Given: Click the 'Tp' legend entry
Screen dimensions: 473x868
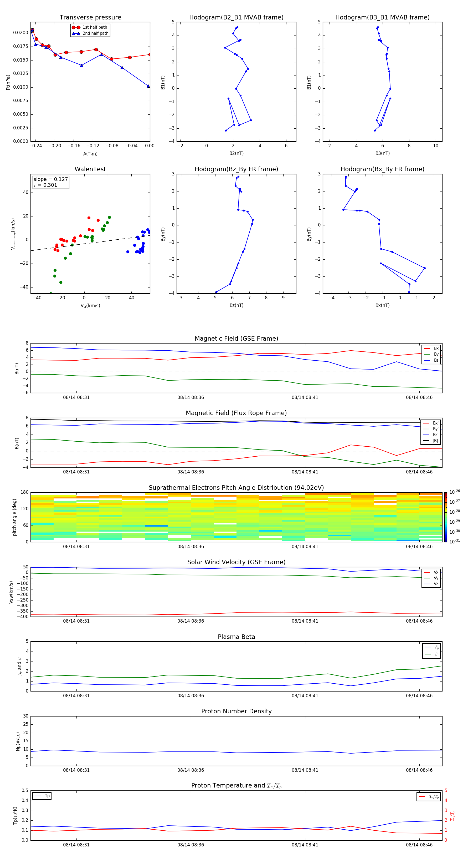Looking at the screenshot, I should [42, 796].
